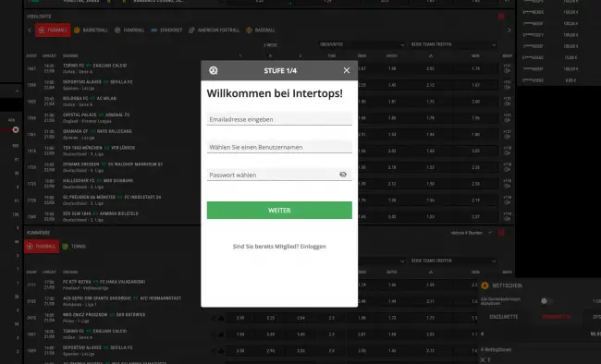This screenshot has height=364, width=601.
Task: Select the Basketball tab in Highlights
Action: [91, 30]
